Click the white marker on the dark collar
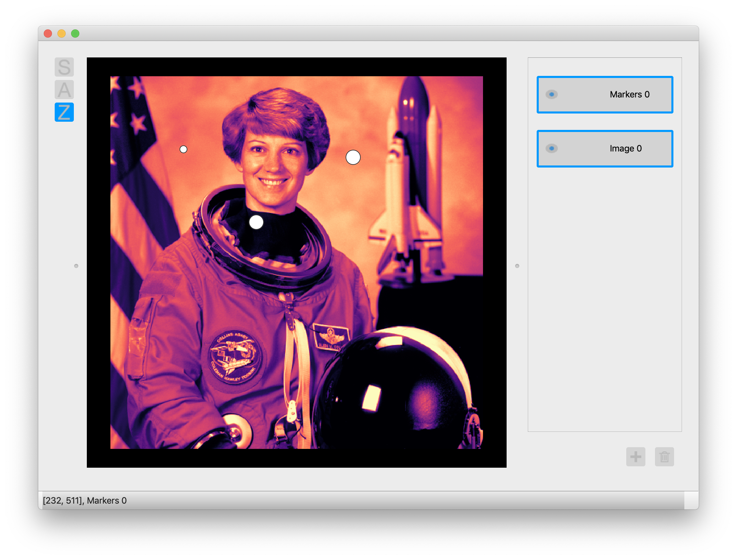 point(256,222)
